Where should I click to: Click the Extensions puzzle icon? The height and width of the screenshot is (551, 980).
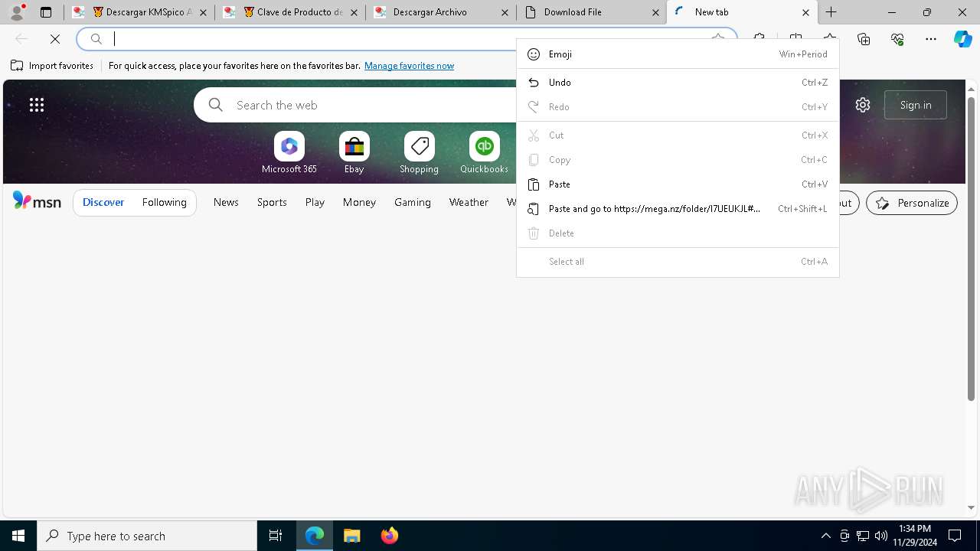point(759,39)
